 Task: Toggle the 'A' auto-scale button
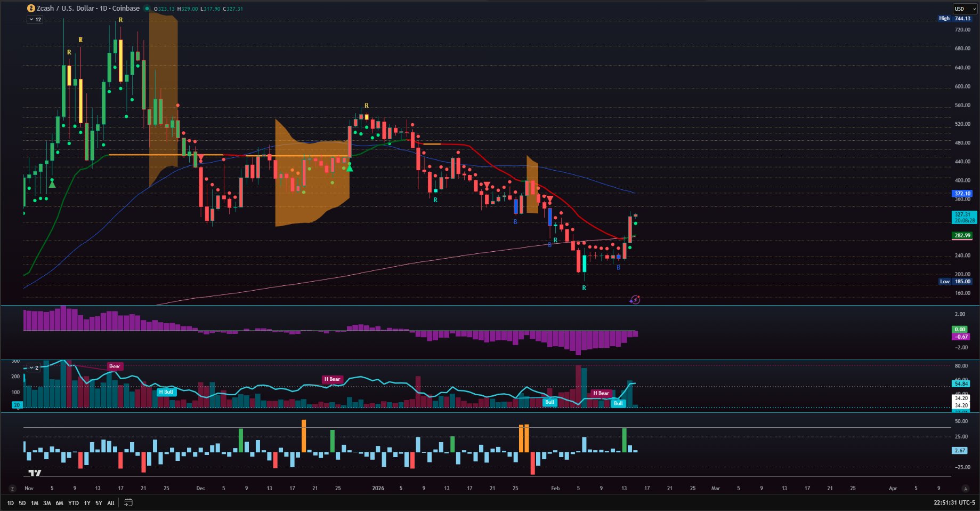[965, 489]
